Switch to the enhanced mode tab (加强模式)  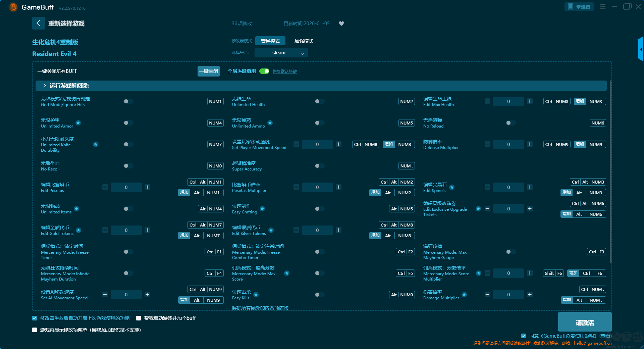(304, 41)
